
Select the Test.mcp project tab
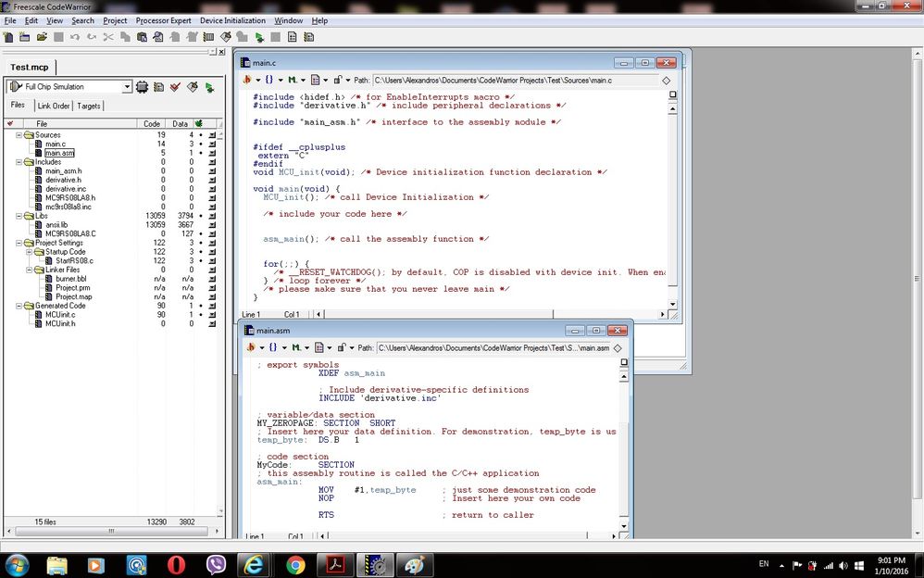point(30,68)
